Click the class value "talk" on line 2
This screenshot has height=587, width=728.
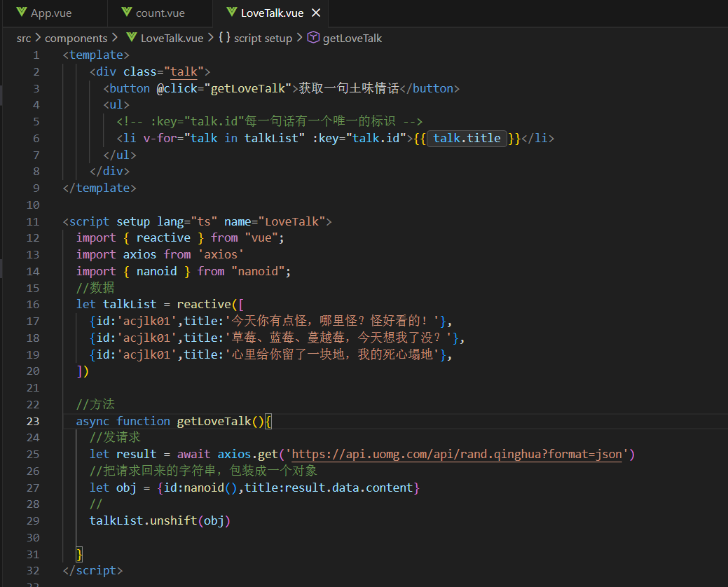184,72
